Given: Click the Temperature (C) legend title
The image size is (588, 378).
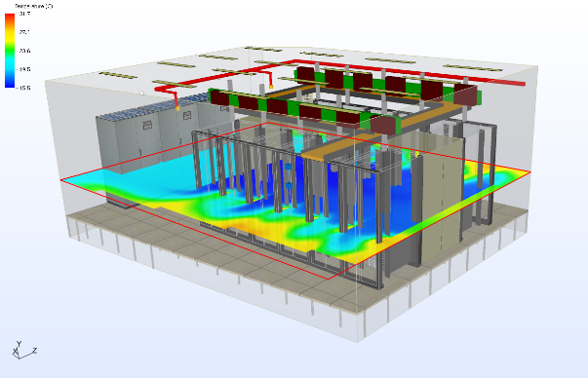Looking at the screenshot, I should tap(34, 6).
